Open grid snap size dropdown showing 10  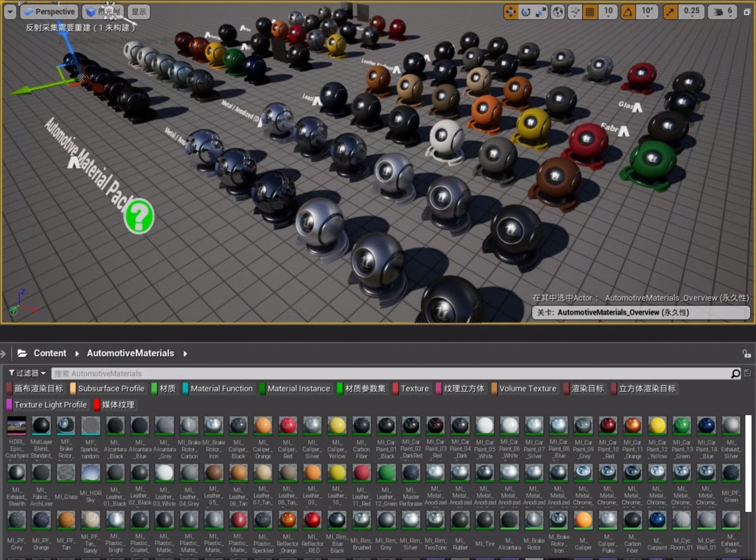click(608, 12)
